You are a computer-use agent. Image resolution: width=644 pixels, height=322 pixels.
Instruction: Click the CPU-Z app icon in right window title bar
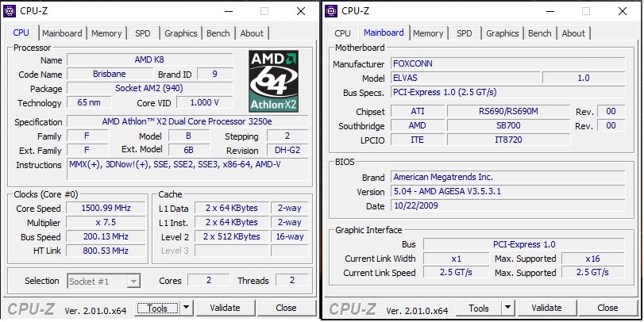(331, 11)
